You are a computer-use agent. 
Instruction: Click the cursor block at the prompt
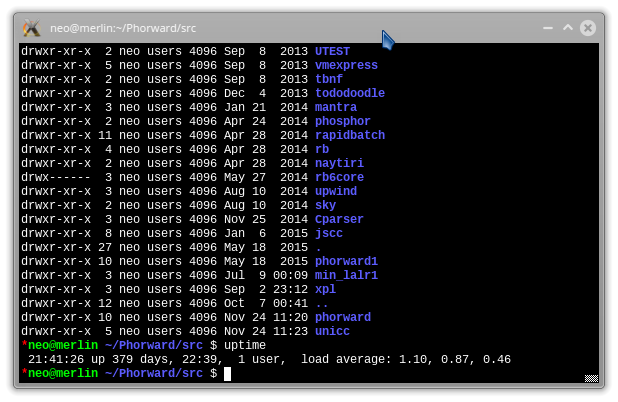pyautogui.click(x=228, y=374)
